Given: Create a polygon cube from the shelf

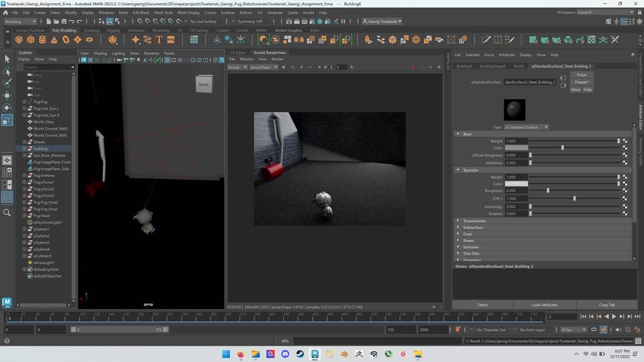Looking at the screenshot, I should [x=31, y=40].
